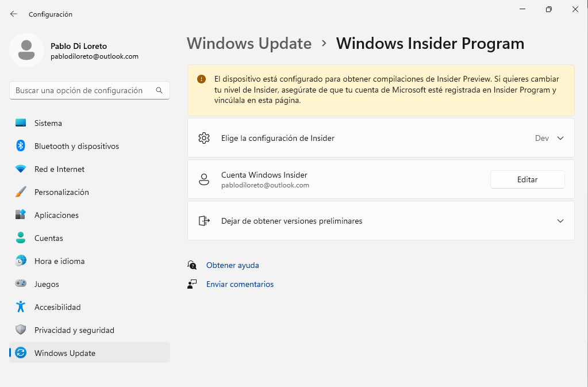Open the Accesibilidad icon in sidebar
Screen dimensions: 588x387
click(x=21, y=307)
